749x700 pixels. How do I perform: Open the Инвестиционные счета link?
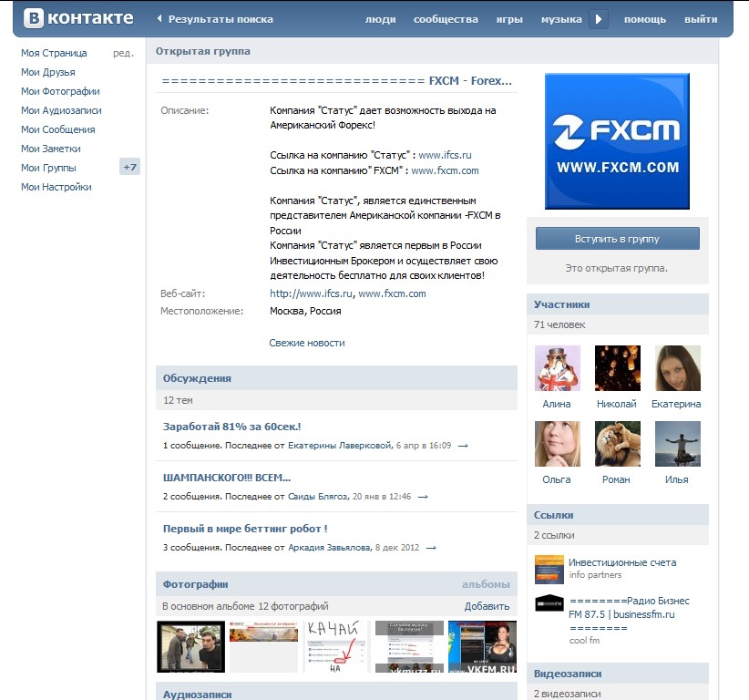tap(622, 562)
